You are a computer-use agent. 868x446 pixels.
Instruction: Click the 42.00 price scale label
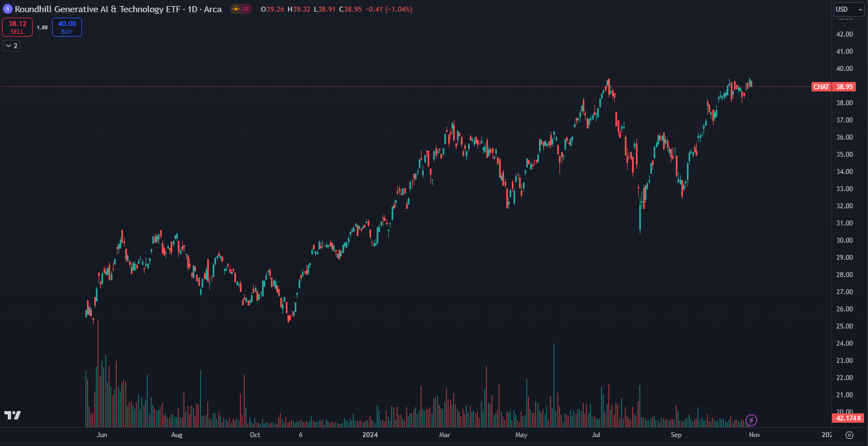click(844, 34)
